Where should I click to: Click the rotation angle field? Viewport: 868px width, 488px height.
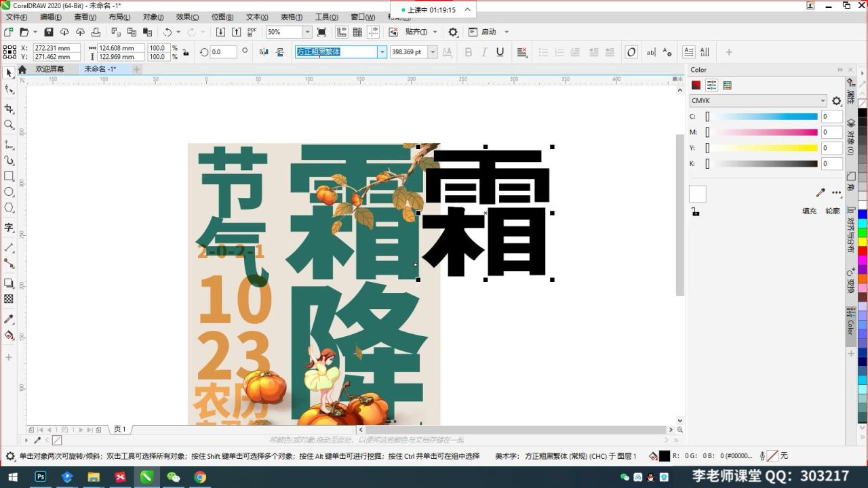[x=223, y=52]
